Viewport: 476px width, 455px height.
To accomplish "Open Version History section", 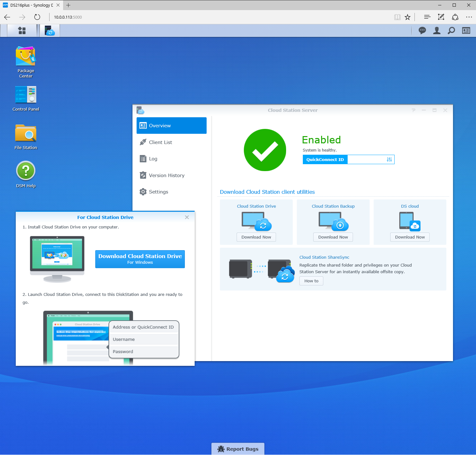I will [x=171, y=175].
